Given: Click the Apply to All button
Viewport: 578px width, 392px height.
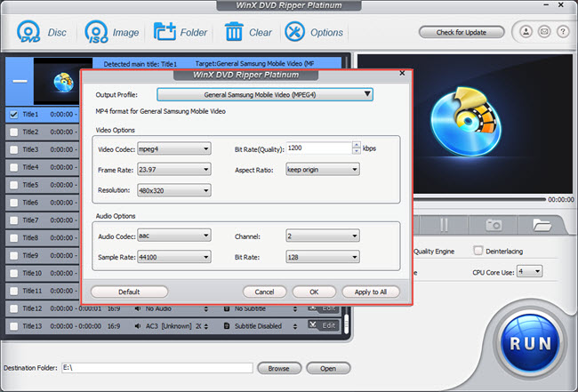Looking at the screenshot, I should pyautogui.click(x=371, y=292).
